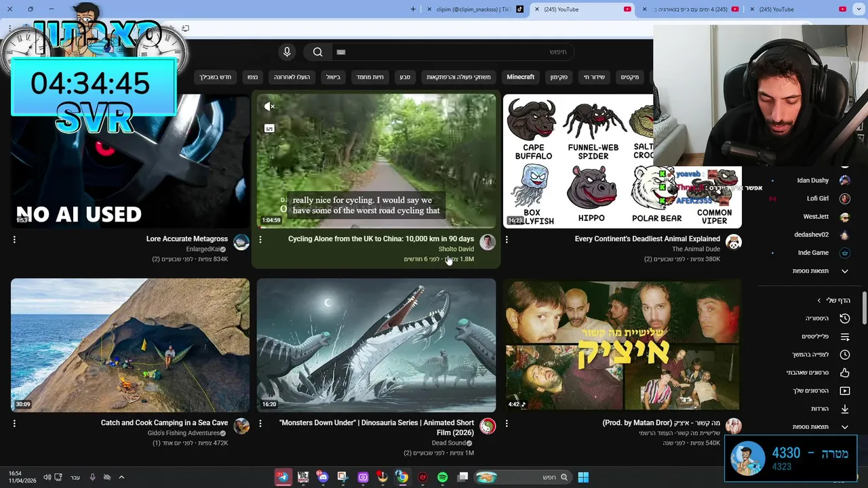Toggle captions on the cycling preview

click(269, 128)
